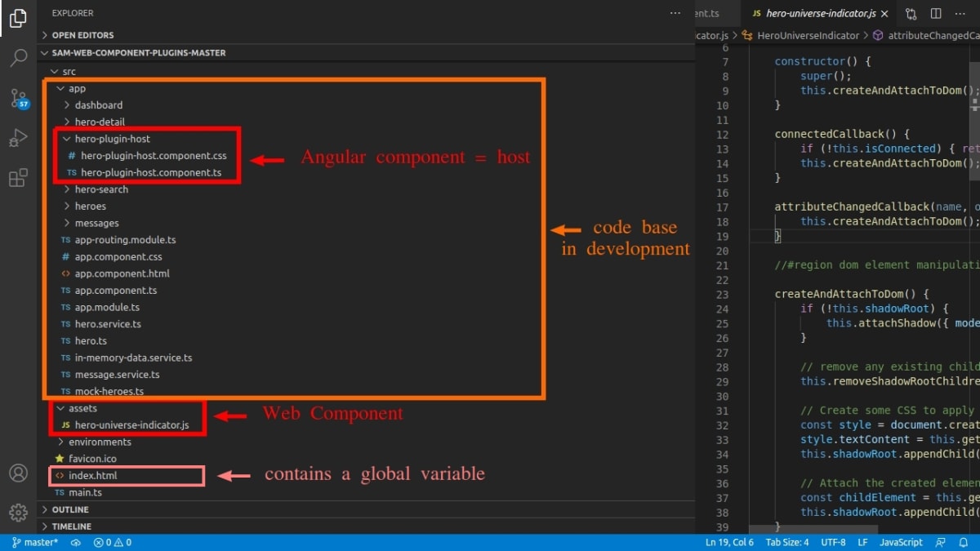Collapse SAM-WEB-COMPONENT-PLUGINS-MASTER section
This screenshot has width=980, height=551.
pyautogui.click(x=365, y=52)
